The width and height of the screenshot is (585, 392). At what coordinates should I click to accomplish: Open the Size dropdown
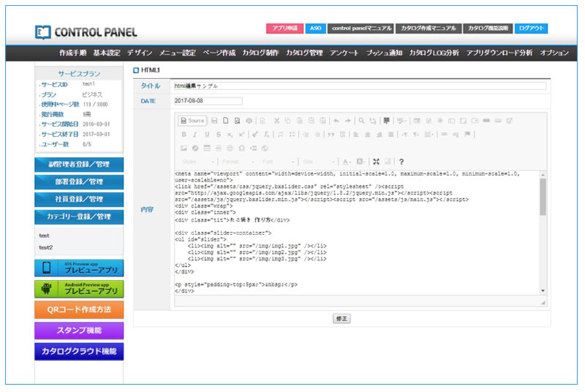319,162
